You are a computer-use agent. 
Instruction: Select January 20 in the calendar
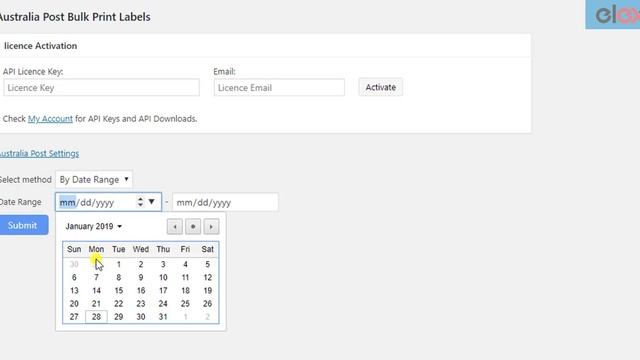(x=74, y=304)
